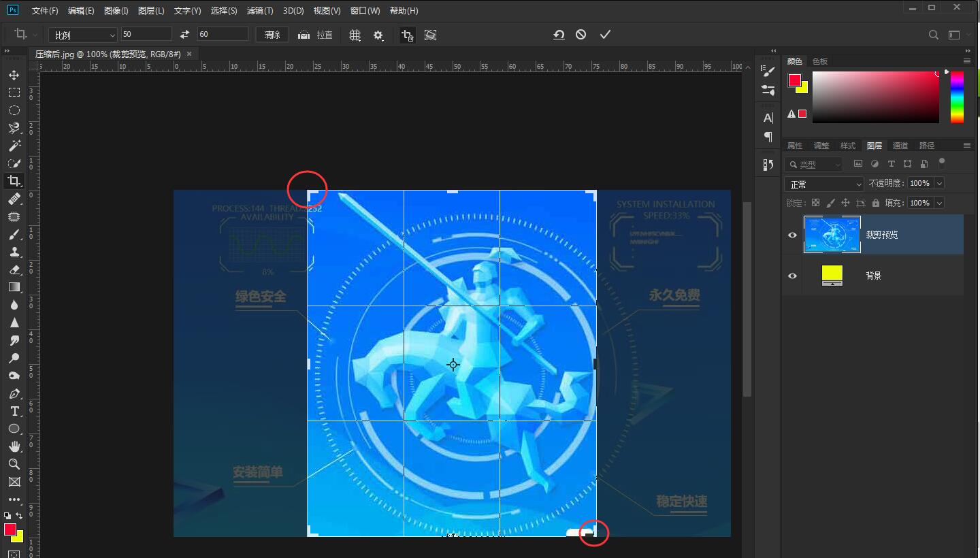Toggle the delete cropped pixels option
This screenshot has width=980, height=558.
[407, 35]
